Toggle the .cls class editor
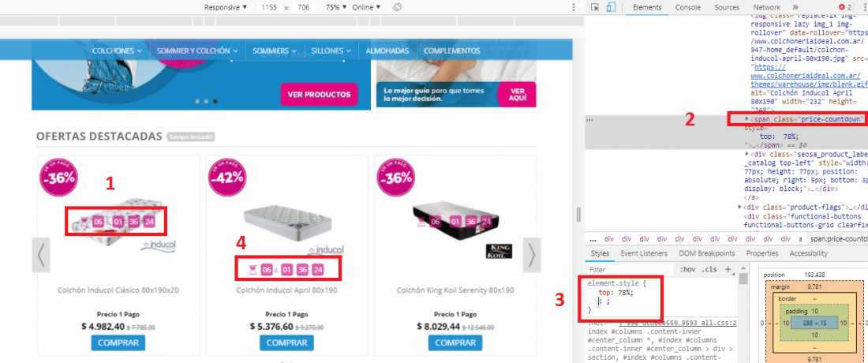The height and width of the screenshot is (363, 868). 709,269
